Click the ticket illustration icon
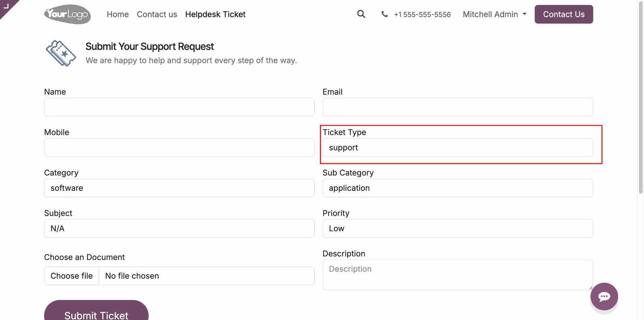Viewport: 644px width, 320px height. click(61, 53)
